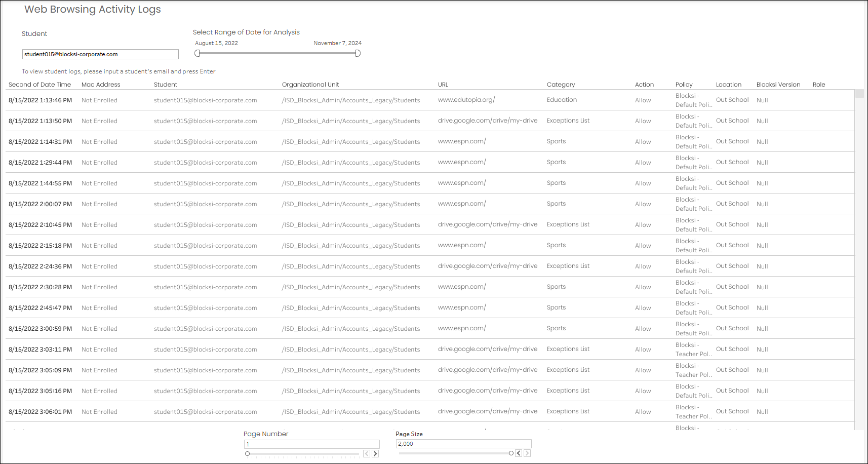Click the Policy column header
The width and height of the screenshot is (868, 464).
pos(684,85)
